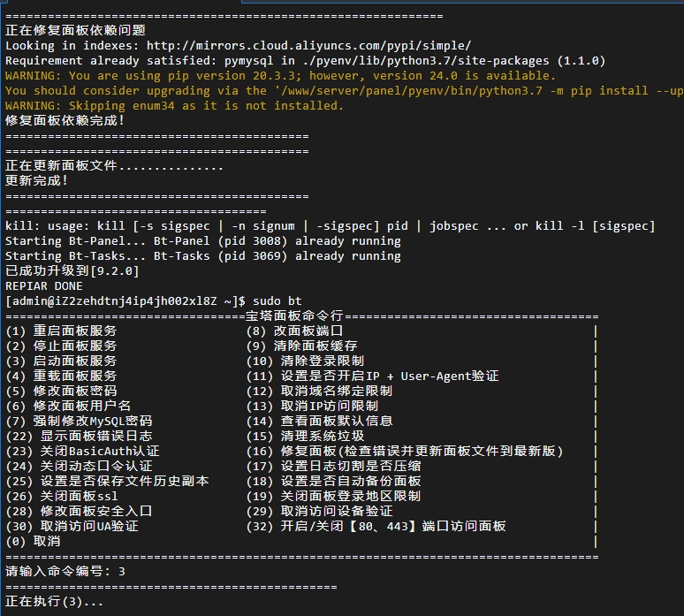Click menu entry (1) 重启面板服务
Viewport: 684px width, 616px height.
tap(61, 331)
